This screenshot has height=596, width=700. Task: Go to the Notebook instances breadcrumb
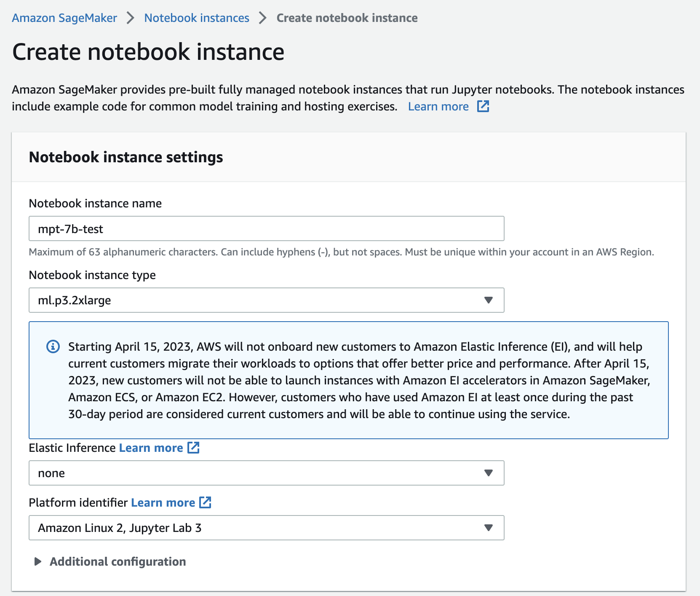(196, 18)
